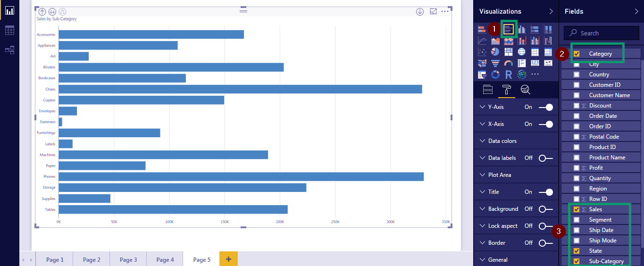
Task: Select the 100% stacked column chart
Action: coord(548,29)
